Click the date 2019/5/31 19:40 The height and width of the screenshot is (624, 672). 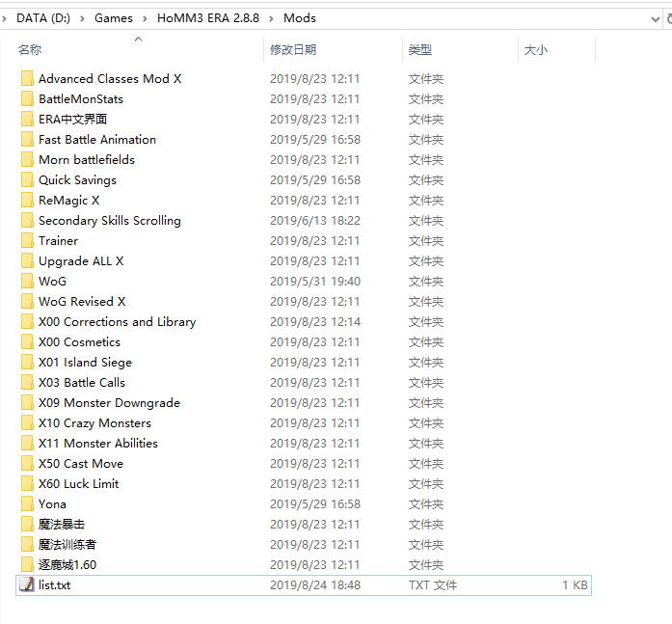[x=315, y=282]
